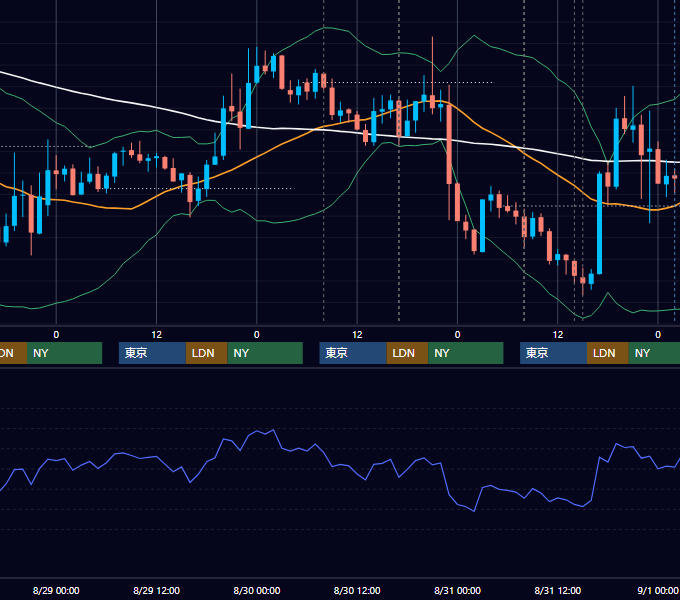Click the 東京 session block on 8/29
The height and width of the screenshot is (600, 680).
pos(152,353)
